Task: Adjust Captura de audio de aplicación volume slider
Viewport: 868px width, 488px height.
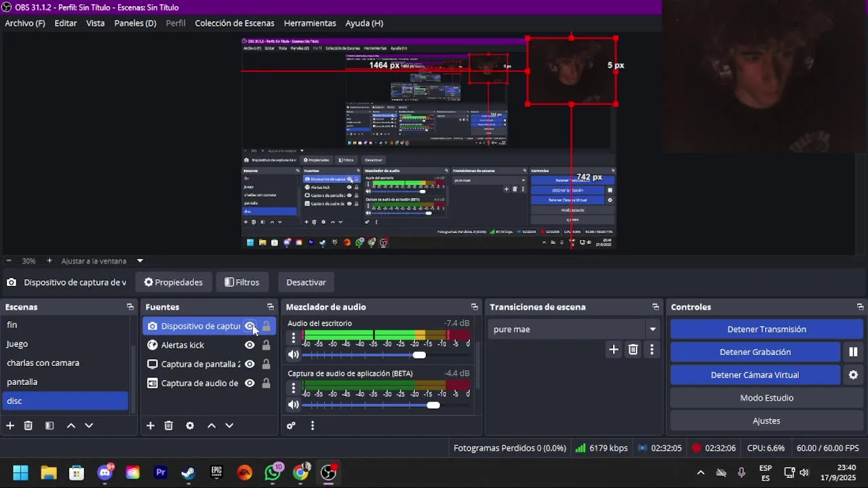Action: click(433, 405)
